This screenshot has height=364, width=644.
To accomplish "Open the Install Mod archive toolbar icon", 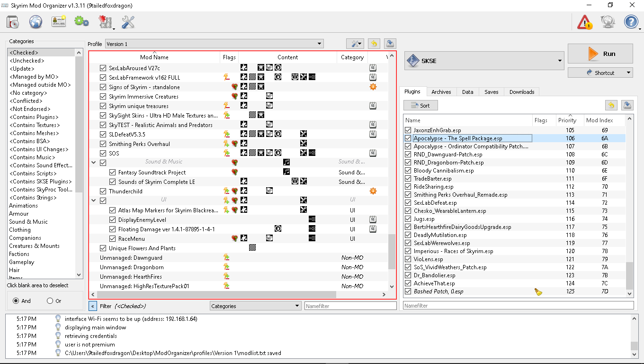I will [x=13, y=22].
